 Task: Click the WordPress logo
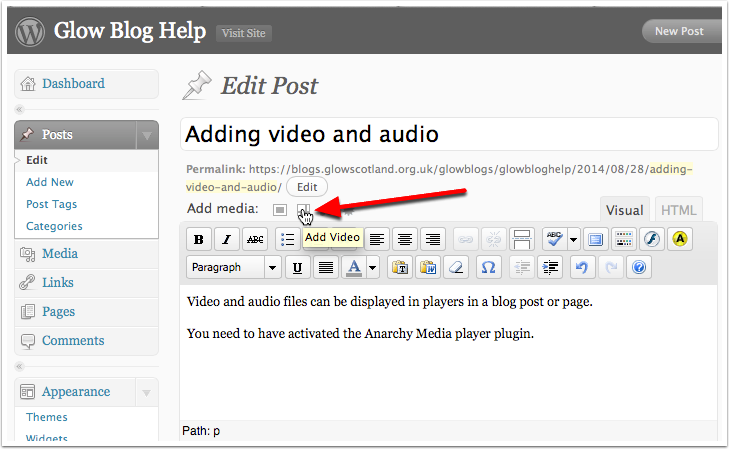point(30,31)
